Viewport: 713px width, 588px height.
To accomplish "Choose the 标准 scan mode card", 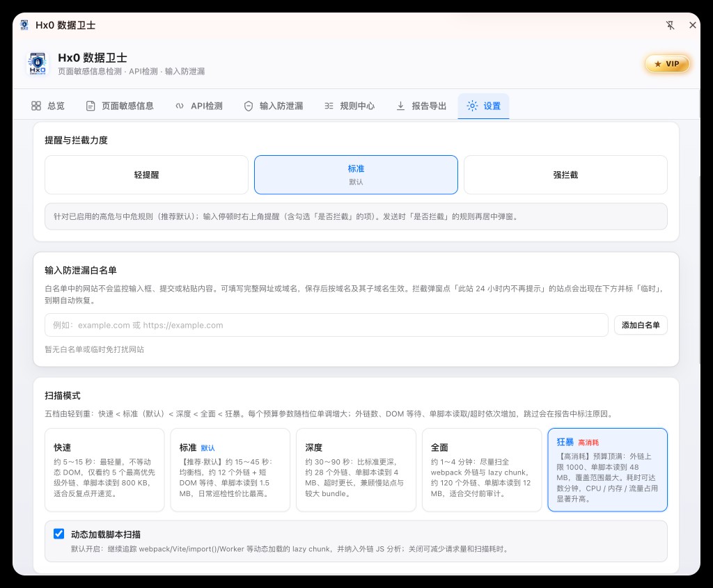I will click(x=230, y=470).
